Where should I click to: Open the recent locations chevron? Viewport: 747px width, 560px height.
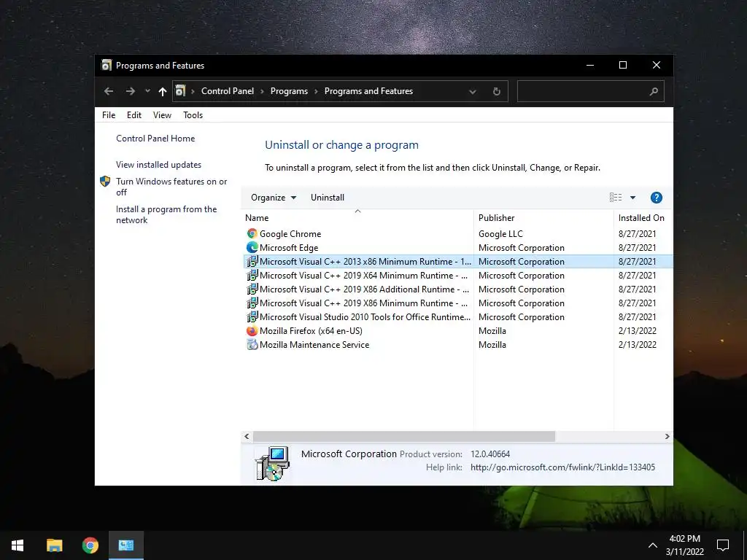click(x=147, y=91)
